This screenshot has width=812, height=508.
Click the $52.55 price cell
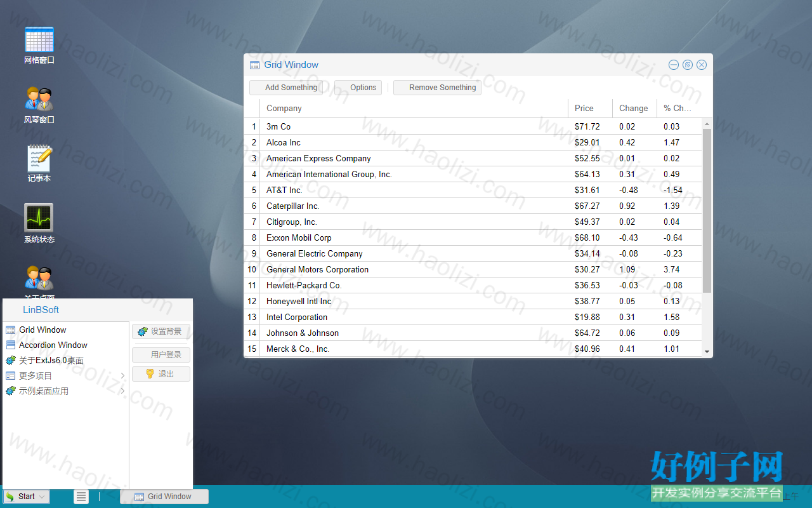[x=590, y=158]
